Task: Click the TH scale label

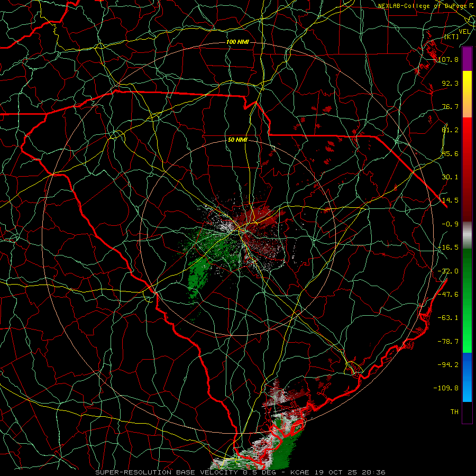Action: pos(454,412)
